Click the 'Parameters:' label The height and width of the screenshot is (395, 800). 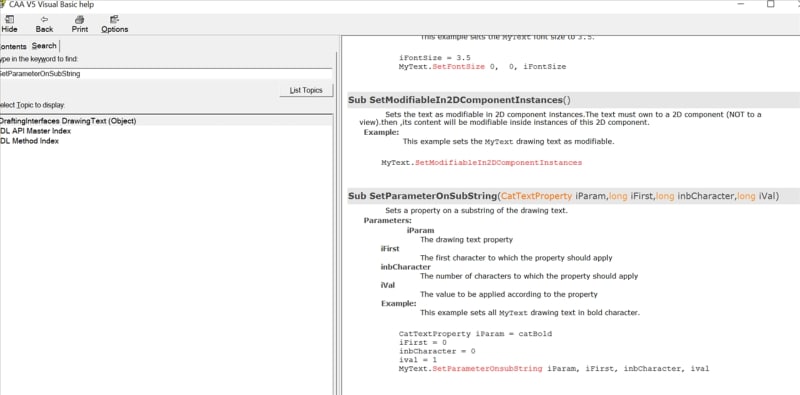387,220
